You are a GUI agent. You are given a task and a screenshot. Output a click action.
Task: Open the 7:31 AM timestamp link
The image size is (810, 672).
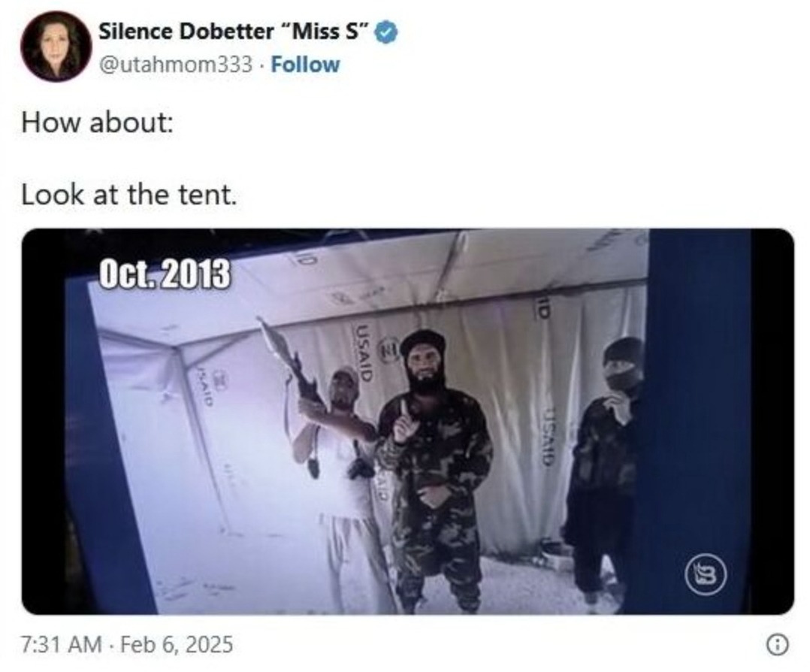pos(62,645)
